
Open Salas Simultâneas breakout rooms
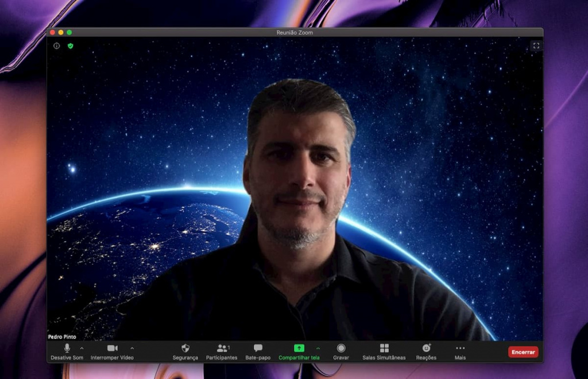click(x=384, y=352)
